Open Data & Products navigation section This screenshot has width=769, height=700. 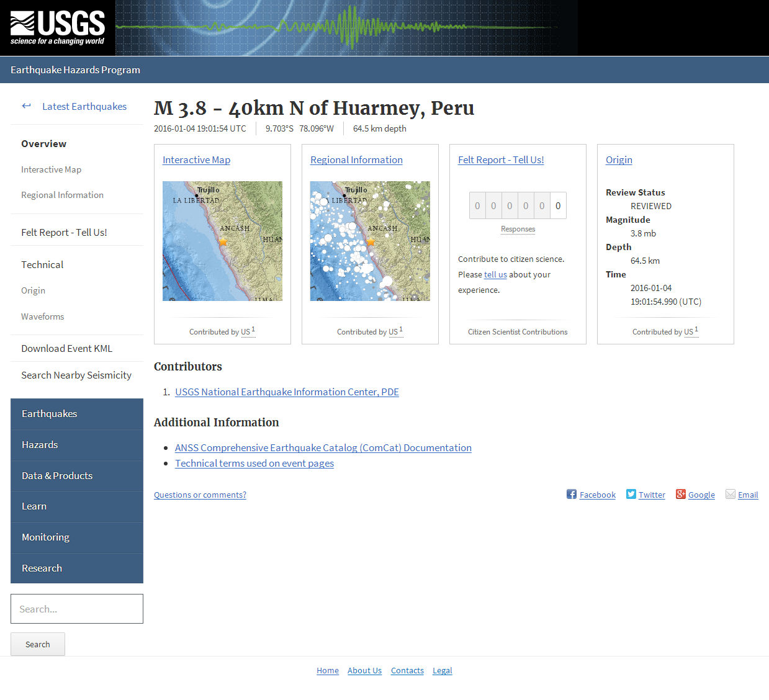(x=77, y=476)
